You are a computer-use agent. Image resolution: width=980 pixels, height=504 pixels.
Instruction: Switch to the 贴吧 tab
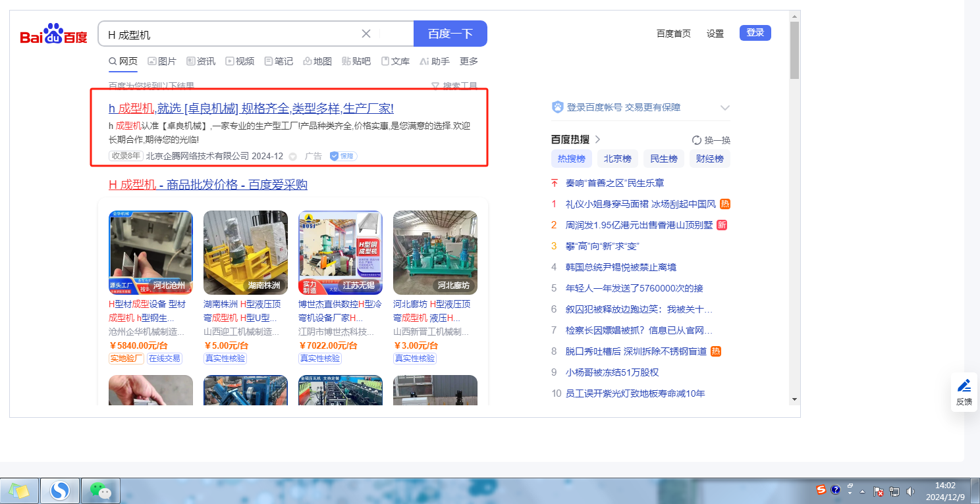pyautogui.click(x=356, y=61)
